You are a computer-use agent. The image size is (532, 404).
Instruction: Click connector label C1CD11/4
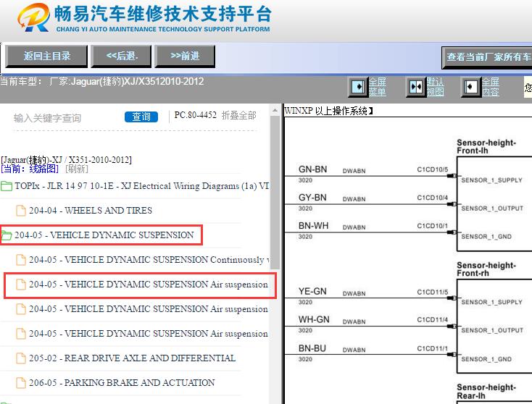point(432,319)
